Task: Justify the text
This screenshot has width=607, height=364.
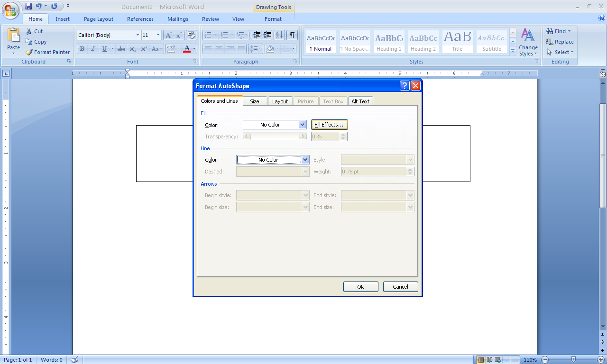Action: coord(241,49)
